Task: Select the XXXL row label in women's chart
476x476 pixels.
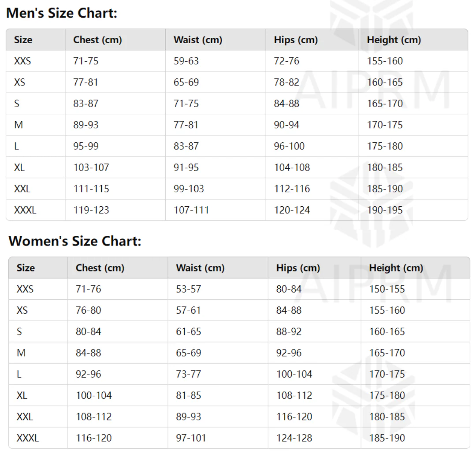Action: point(27,438)
